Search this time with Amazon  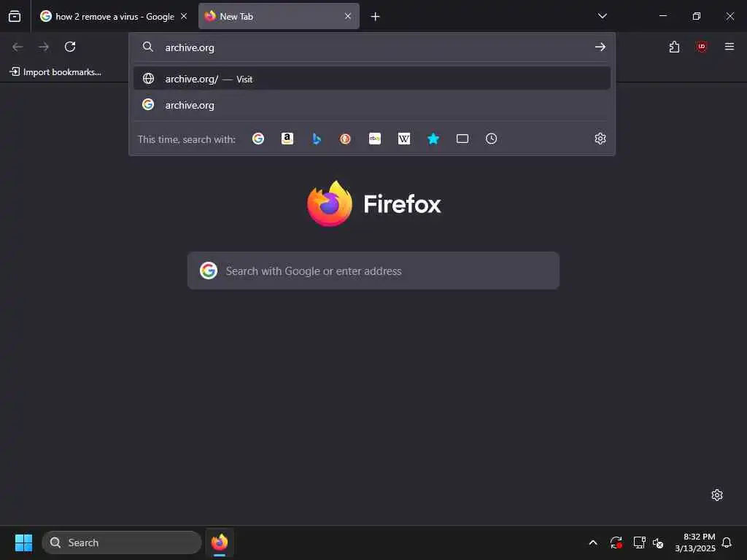coord(287,139)
